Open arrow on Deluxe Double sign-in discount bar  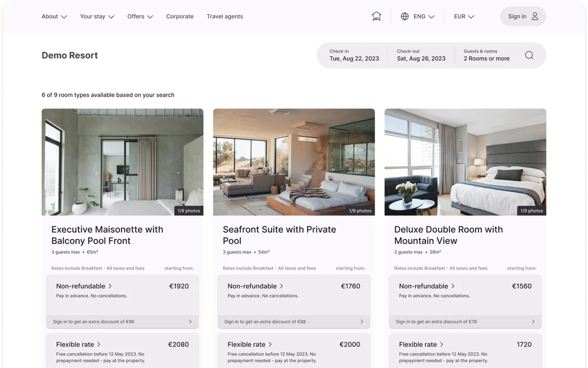533,321
